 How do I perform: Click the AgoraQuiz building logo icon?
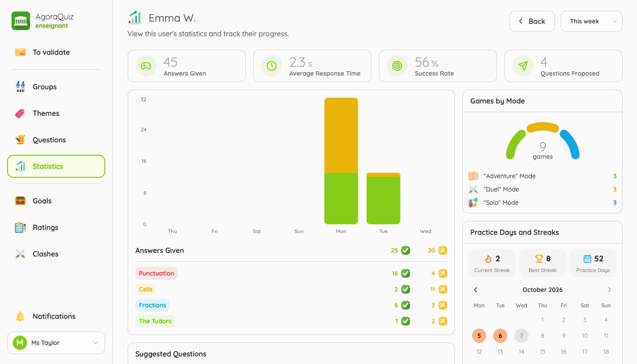point(21,21)
